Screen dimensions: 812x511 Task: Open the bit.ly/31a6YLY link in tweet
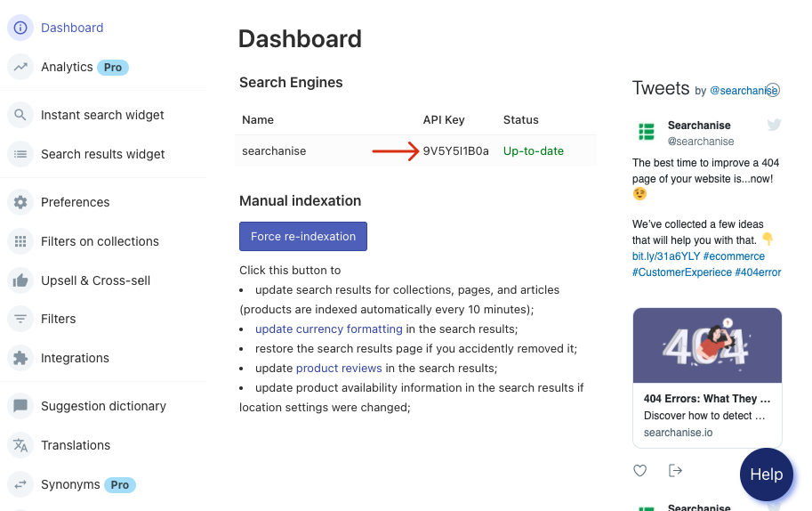[665, 256]
